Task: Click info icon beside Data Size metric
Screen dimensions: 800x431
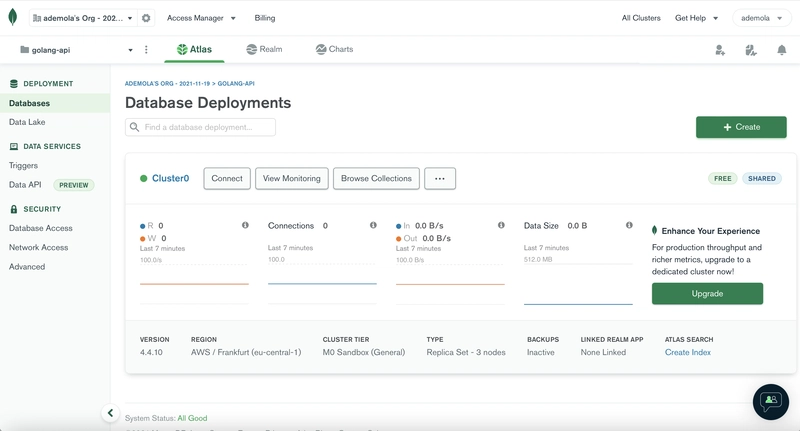Action: coord(629,225)
